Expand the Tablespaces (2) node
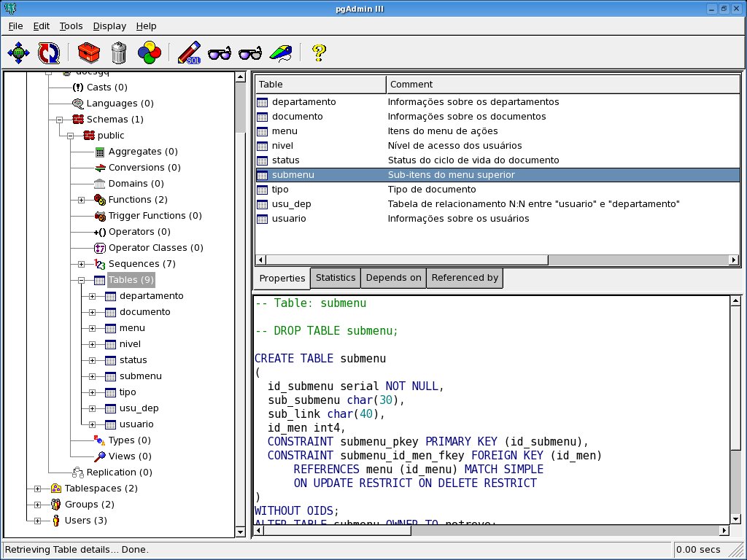 point(38,489)
